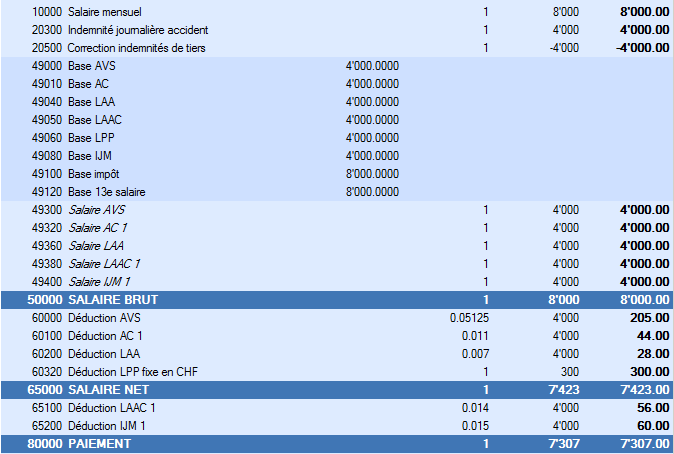Viewport: 674px width, 454px height.
Task: Click the 28.00 LAA deduction amount
Action: (653, 354)
